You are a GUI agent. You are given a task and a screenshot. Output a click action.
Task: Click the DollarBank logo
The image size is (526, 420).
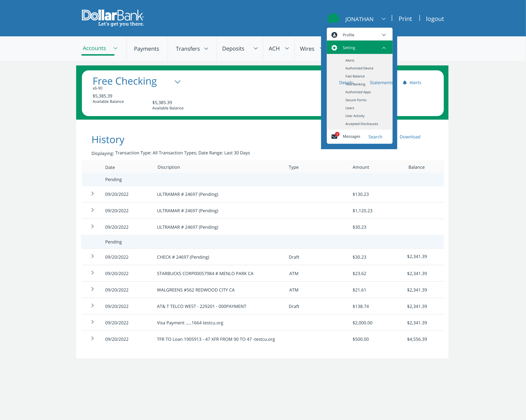click(113, 17)
